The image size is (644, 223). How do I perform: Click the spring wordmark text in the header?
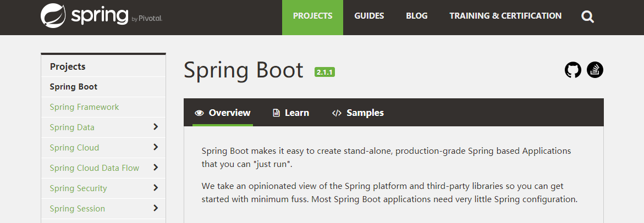(x=100, y=16)
